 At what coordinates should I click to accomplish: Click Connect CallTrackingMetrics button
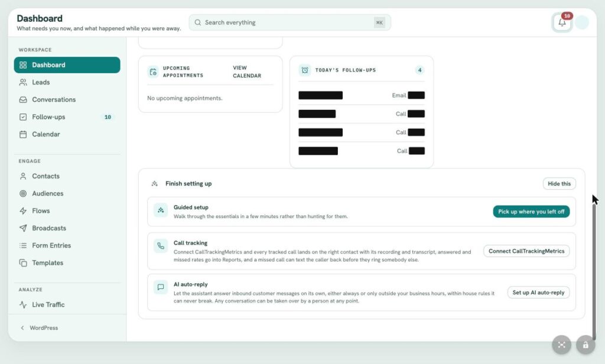pos(526,251)
